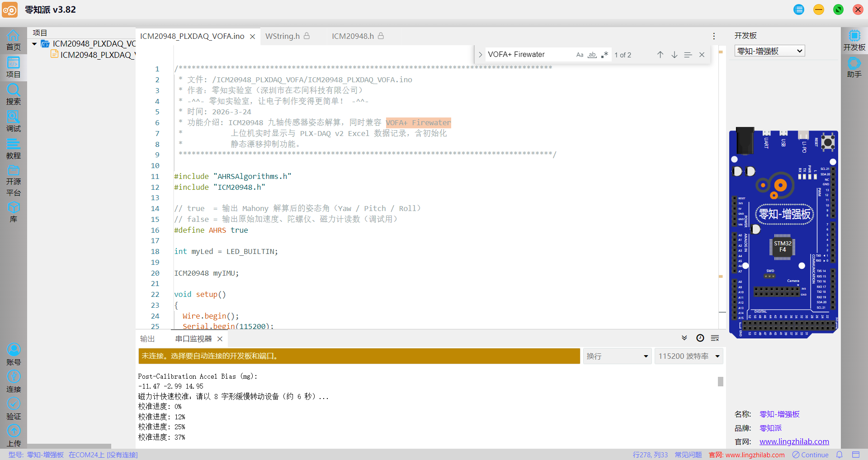Select ICM20948_PLXDAQ file in project tree
Screen dimensions: 868x460
[x=93, y=55]
